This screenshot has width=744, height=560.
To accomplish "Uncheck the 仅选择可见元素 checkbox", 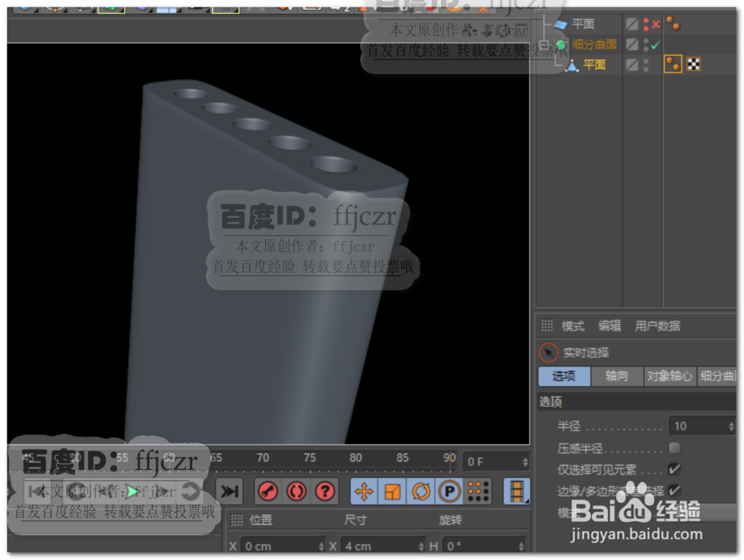I will pos(674,469).
